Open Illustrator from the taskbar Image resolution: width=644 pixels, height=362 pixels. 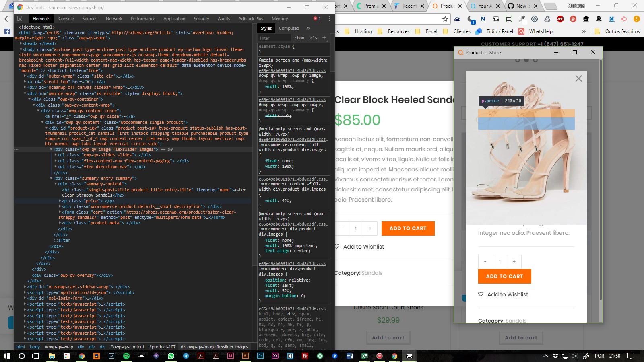coord(245,356)
